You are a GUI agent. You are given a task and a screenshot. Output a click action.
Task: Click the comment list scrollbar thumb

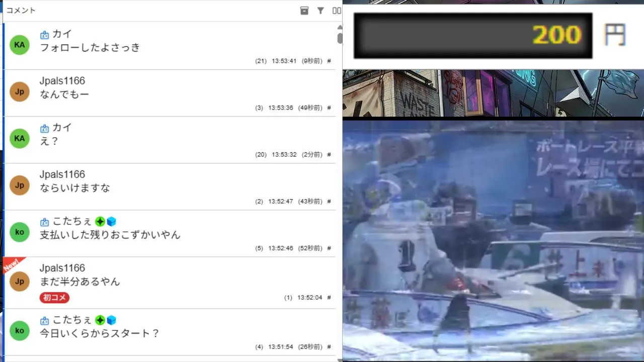click(340, 38)
